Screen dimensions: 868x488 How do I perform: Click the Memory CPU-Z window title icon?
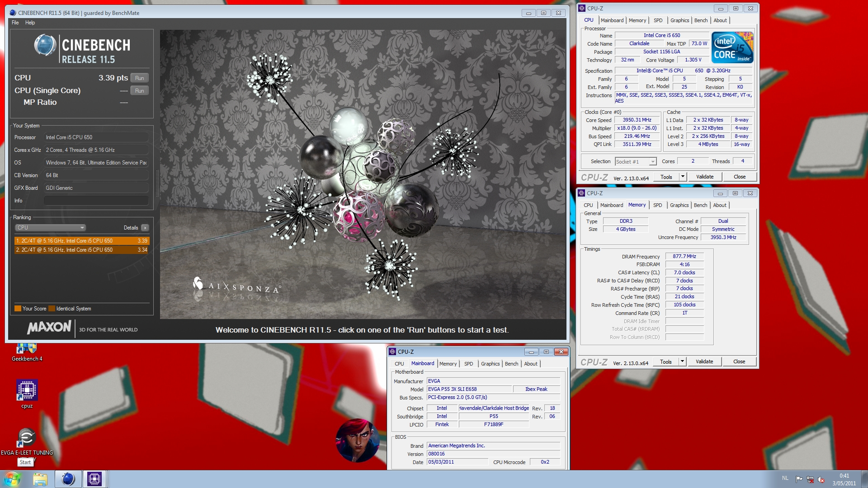[582, 193]
